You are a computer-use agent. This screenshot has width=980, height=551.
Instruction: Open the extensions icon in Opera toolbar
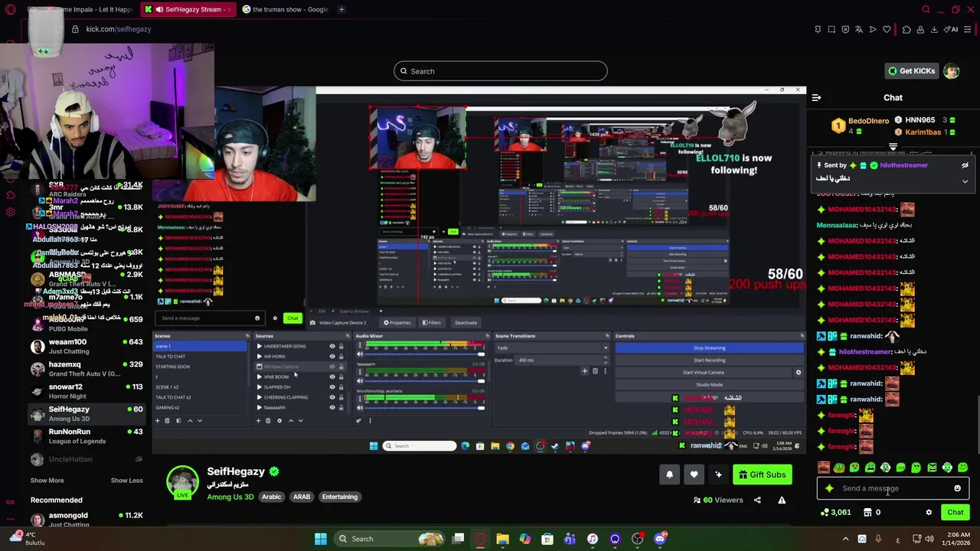click(906, 29)
